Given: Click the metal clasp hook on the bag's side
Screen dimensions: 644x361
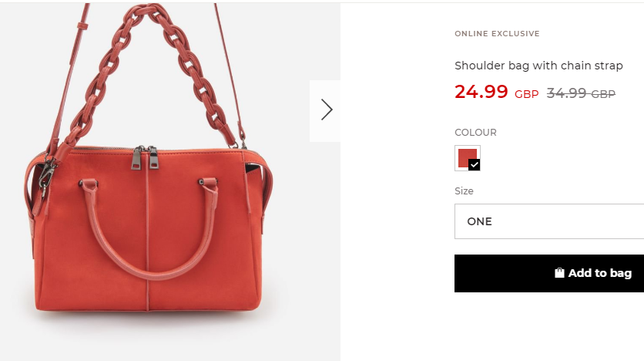Looking at the screenshot, I should click(x=46, y=174).
